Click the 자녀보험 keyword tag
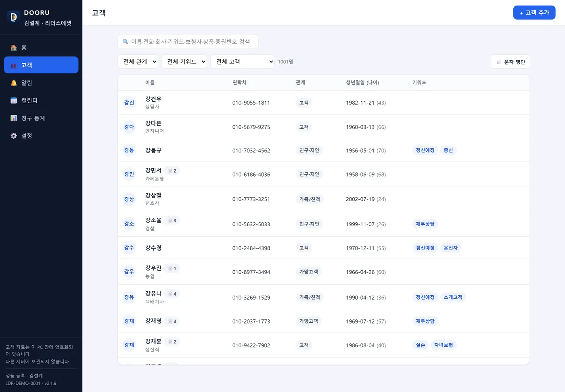This screenshot has height=392, width=565. (444, 345)
